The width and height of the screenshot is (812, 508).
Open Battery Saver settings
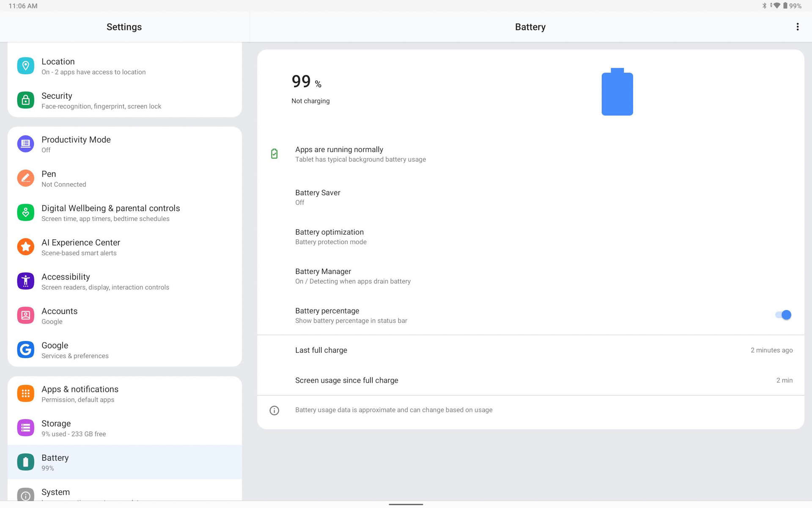point(318,197)
